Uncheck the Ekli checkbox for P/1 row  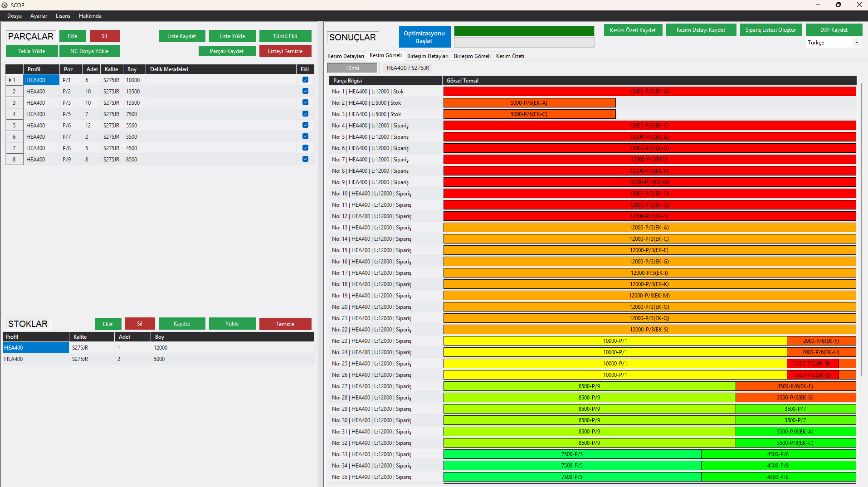click(x=305, y=80)
